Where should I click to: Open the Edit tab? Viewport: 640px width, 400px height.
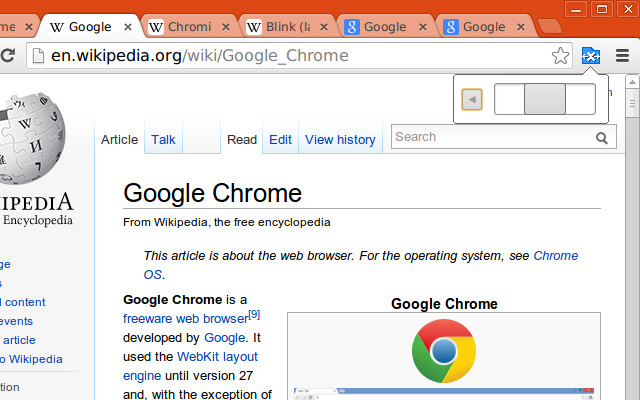point(280,140)
